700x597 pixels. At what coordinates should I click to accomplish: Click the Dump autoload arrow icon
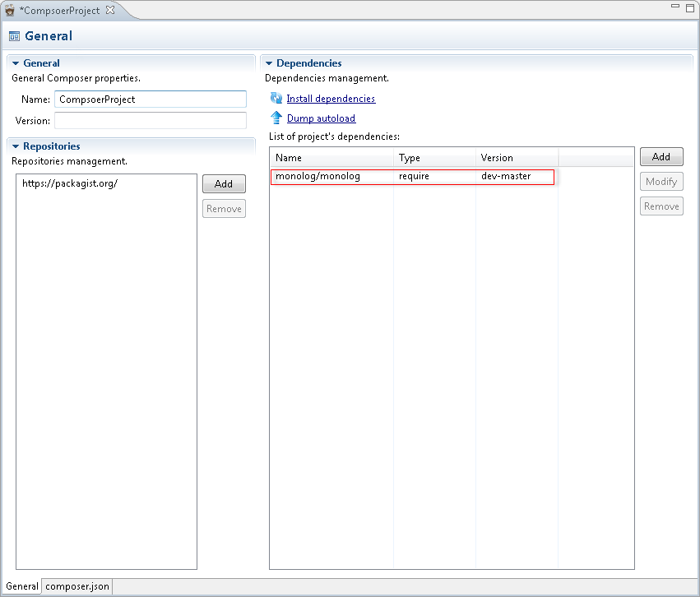[276, 118]
